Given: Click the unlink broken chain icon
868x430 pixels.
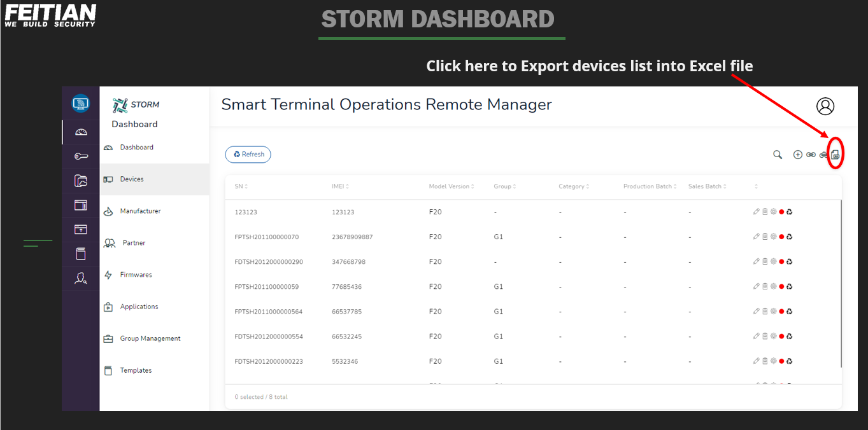Looking at the screenshot, I should point(823,155).
